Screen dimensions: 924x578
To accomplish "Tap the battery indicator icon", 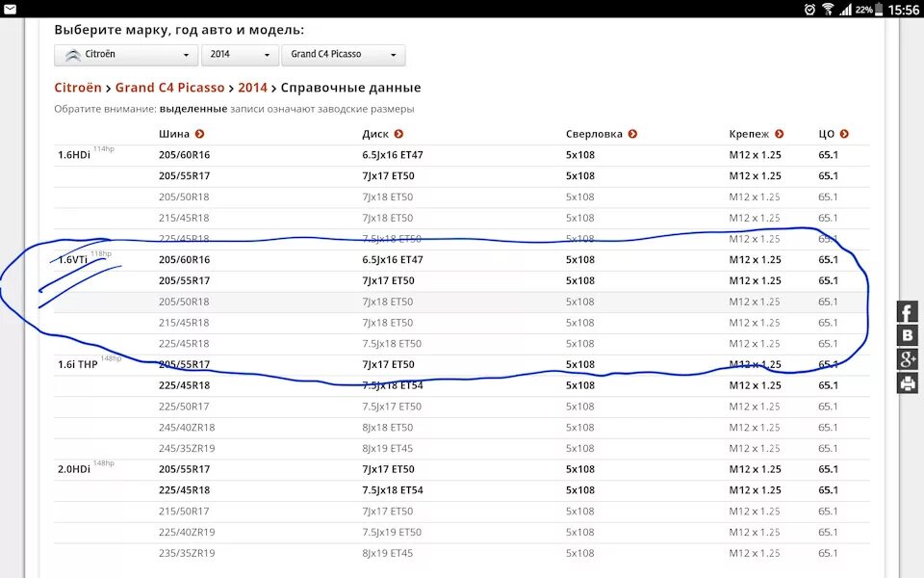I will [879, 9].
